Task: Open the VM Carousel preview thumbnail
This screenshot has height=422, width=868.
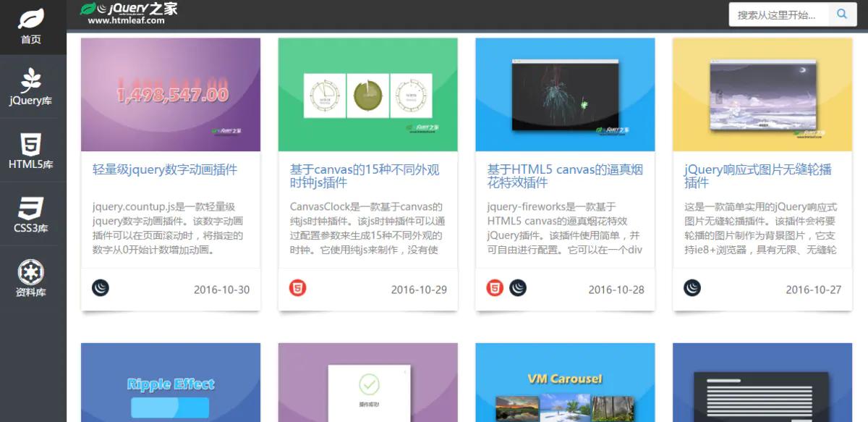Action: coord(565,382)
